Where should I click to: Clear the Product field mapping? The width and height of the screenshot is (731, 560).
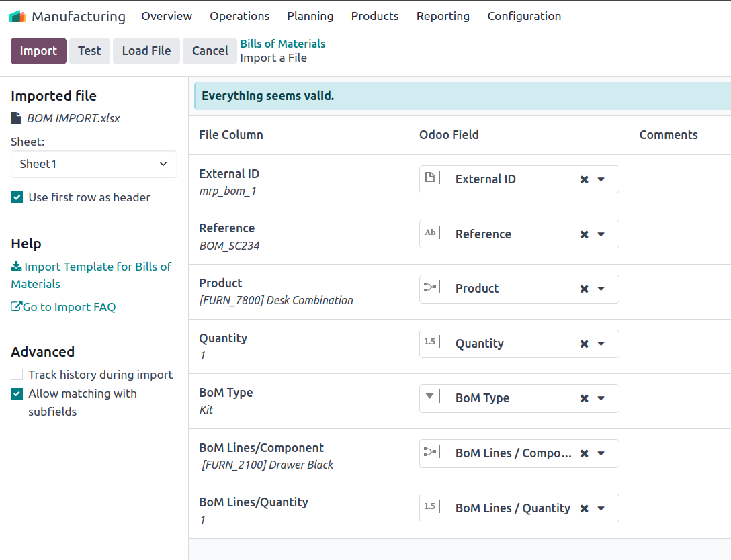coord(584,289)
